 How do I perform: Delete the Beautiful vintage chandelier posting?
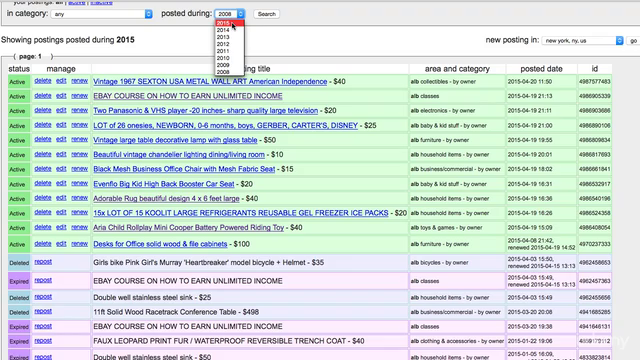pyautogui.click(x=43, y=154)
